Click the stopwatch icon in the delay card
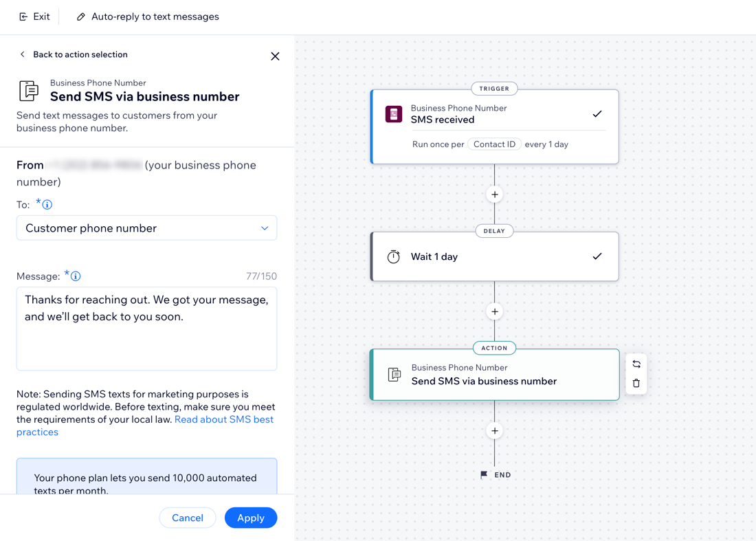 tap(393, 256)
